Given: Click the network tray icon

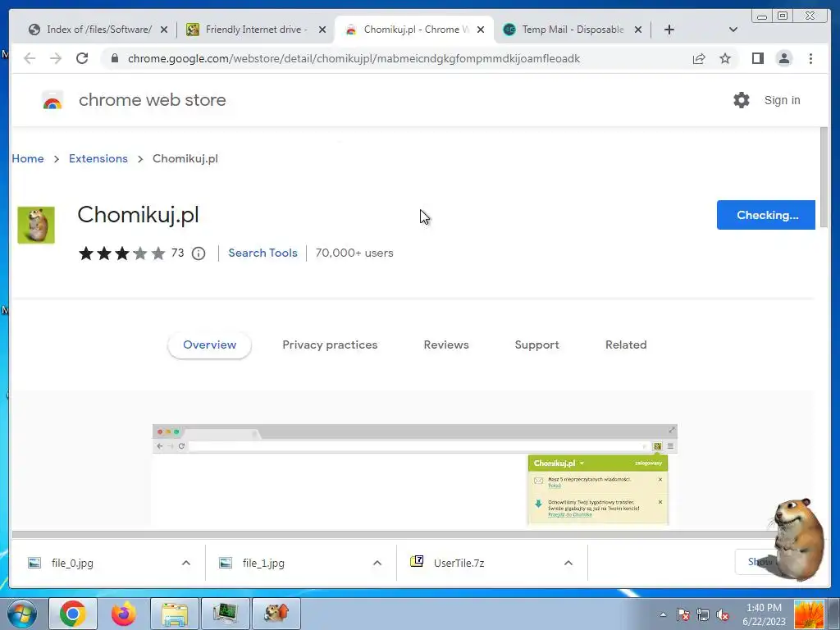Looking at the screenshot, I should tap(703, 614).
